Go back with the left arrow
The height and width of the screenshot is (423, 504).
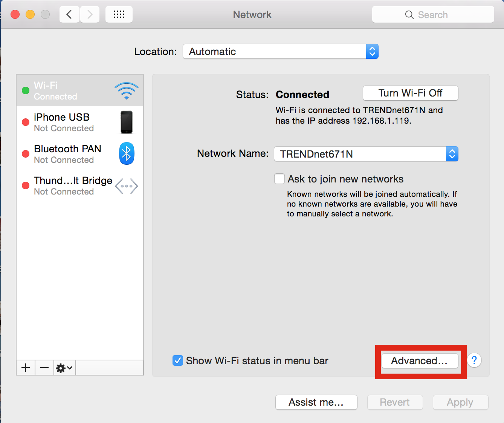tap(69, 15)
